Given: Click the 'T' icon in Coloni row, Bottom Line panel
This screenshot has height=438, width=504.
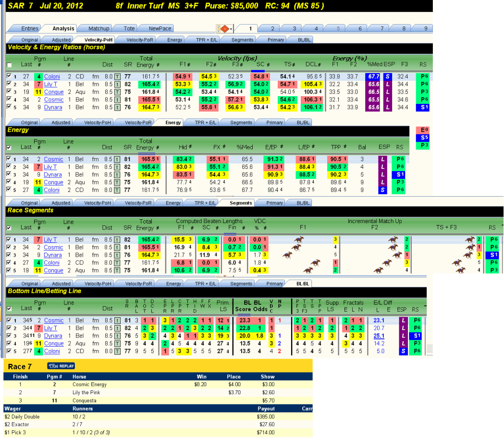Looking at the screenshot, I should coord(118,351).
